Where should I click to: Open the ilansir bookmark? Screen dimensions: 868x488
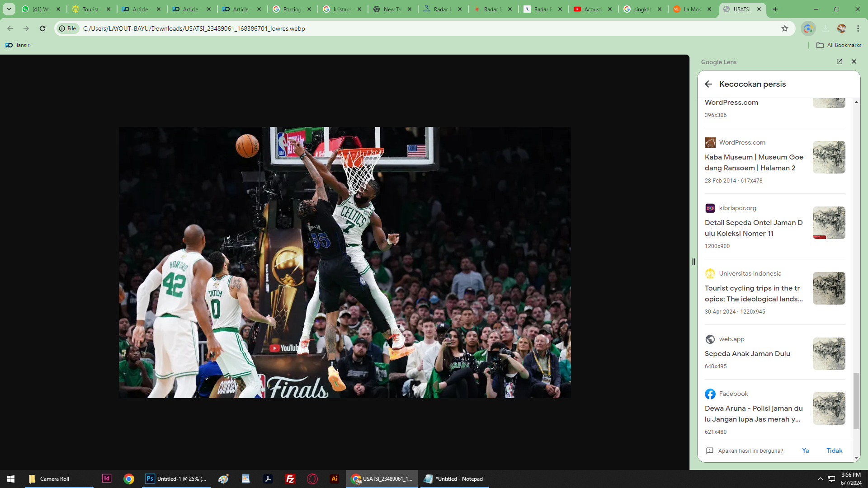coord(18,45)
